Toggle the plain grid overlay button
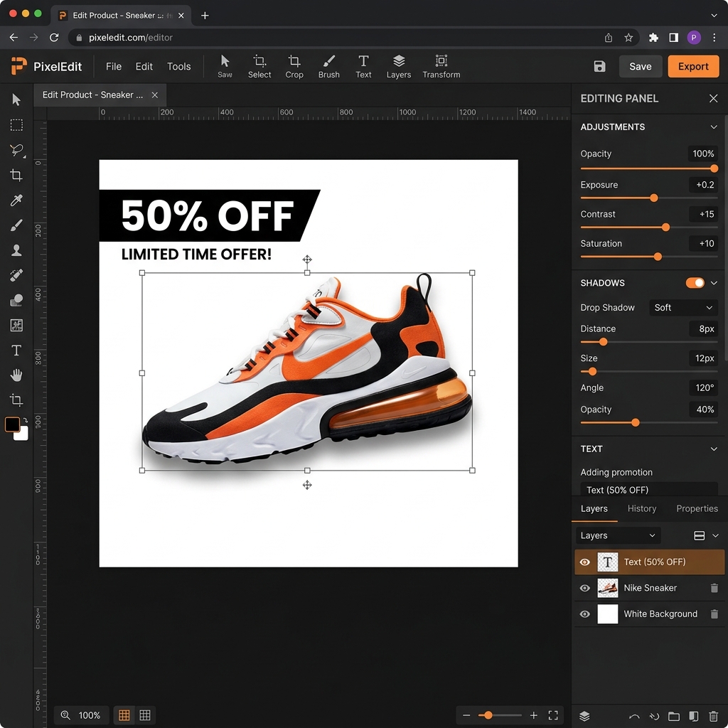The image size is (728, 728). click(x=145, y=715)
